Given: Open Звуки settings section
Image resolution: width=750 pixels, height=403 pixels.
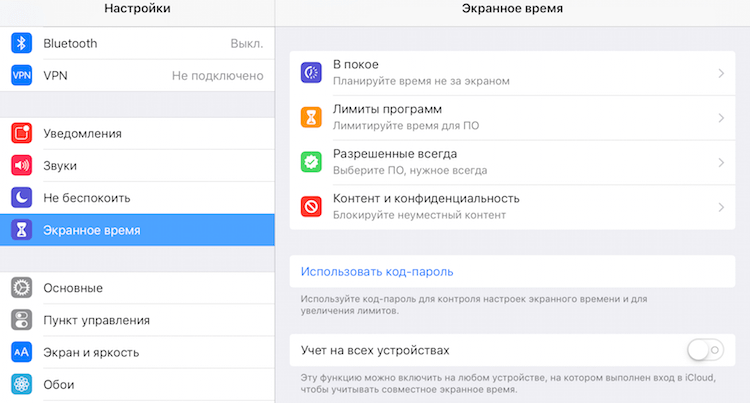Looking at the screenshot, I should (x=137, y=165).
